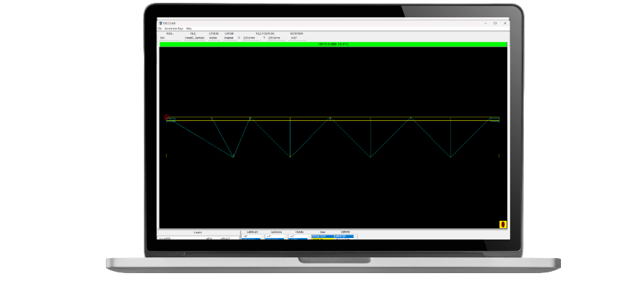Image resolution: width=644 pixels, height=286 pixels.
Task: Click the TOOL value field
Action: coord(170,38)
